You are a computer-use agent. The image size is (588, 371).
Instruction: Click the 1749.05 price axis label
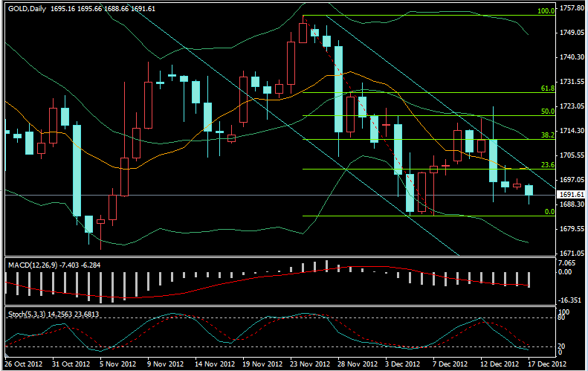coord(572,33)
